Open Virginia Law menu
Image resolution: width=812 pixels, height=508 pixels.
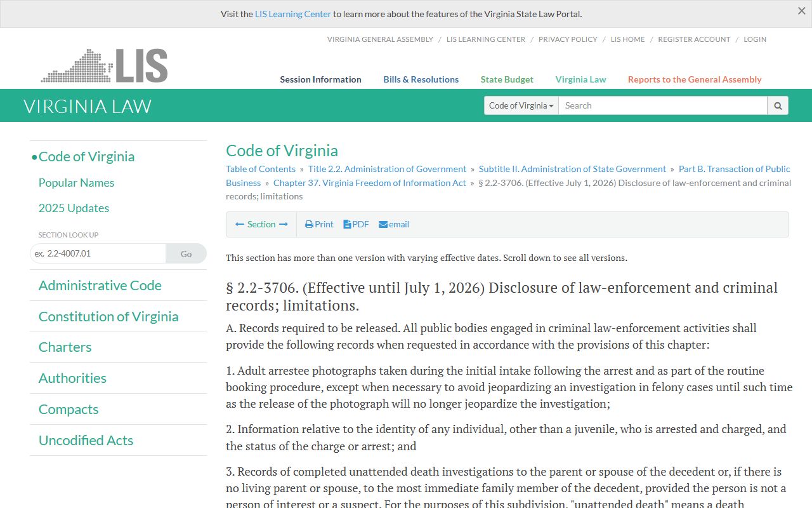pos(580,79)
